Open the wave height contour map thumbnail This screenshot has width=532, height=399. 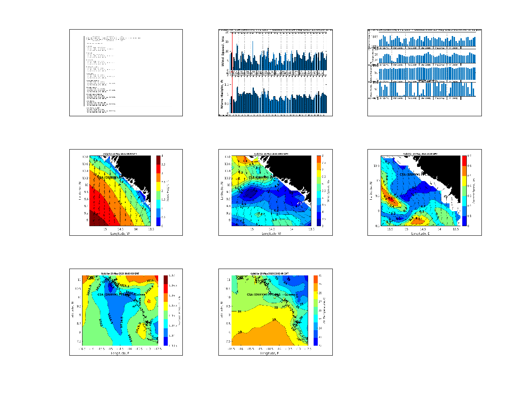click(x=126, y=192)
